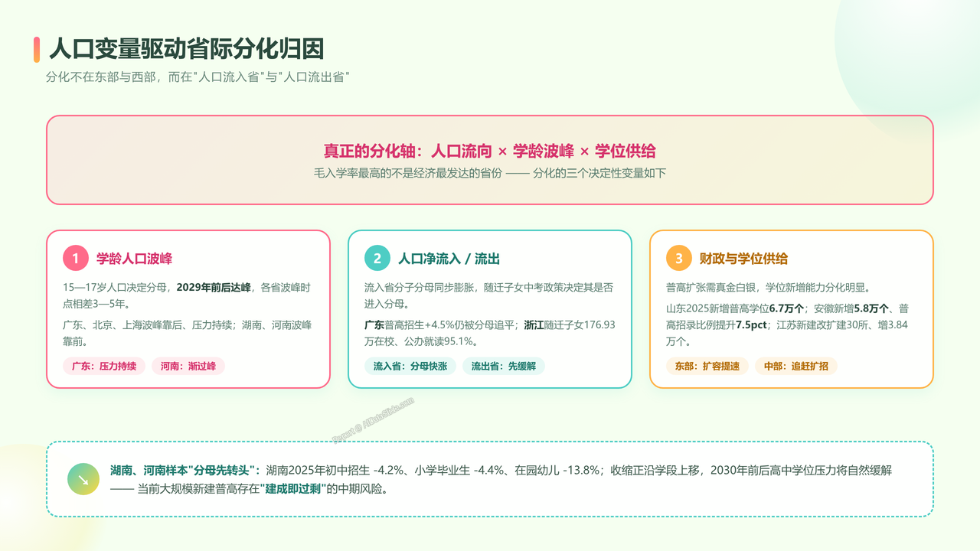Select the '流出省：先缓解' tag
980x551 pixels.
(504, 366)
